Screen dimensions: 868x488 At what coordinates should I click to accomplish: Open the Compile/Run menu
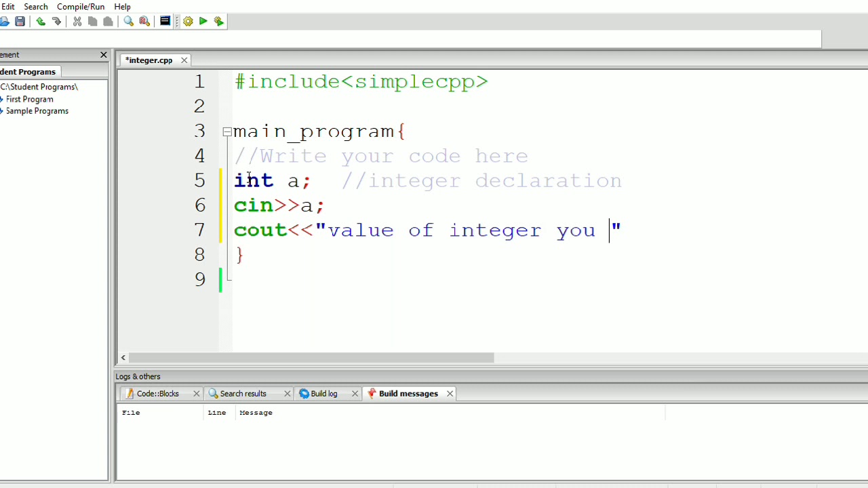(x=81, y=7)
